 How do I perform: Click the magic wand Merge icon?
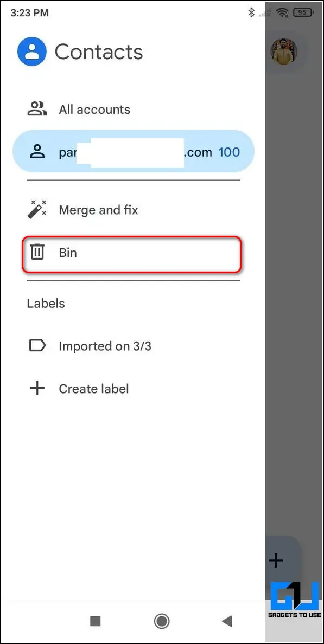[37, 209]
